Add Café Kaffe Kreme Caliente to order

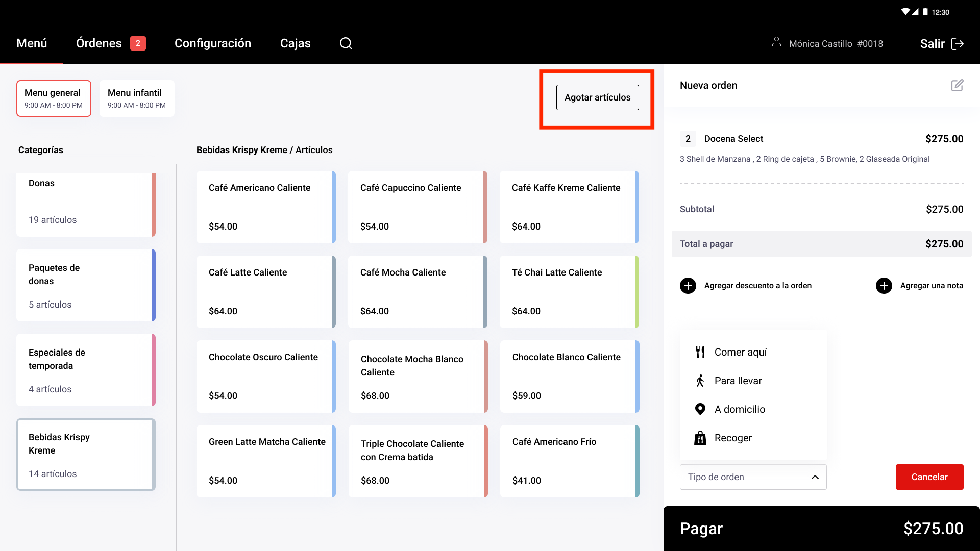pyautogui.click(x=569, y=207)
